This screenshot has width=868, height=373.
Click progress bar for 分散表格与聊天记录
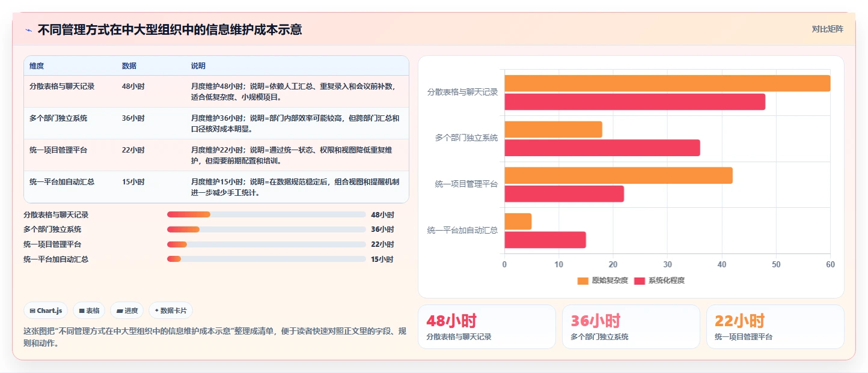click(x=266, y=214)
